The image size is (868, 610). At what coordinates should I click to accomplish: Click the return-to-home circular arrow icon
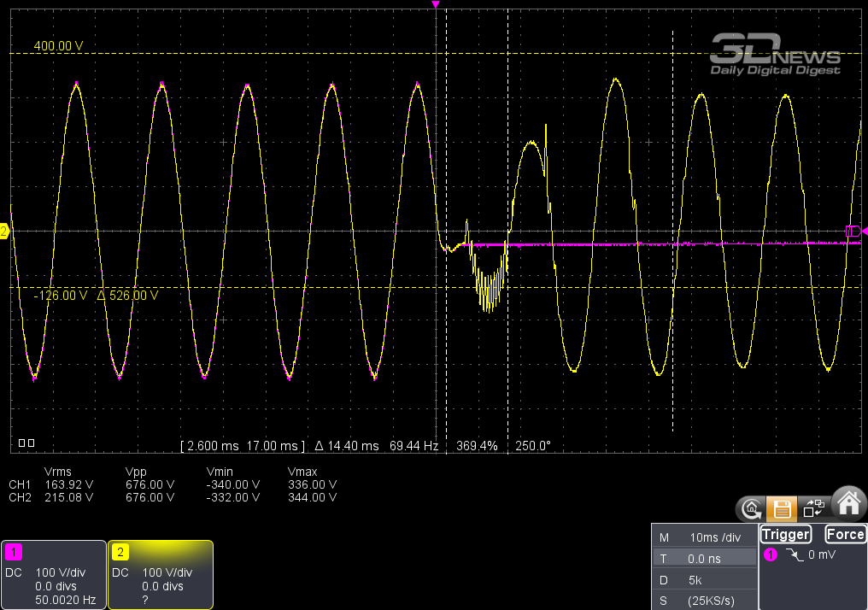[x=751, y=509]
